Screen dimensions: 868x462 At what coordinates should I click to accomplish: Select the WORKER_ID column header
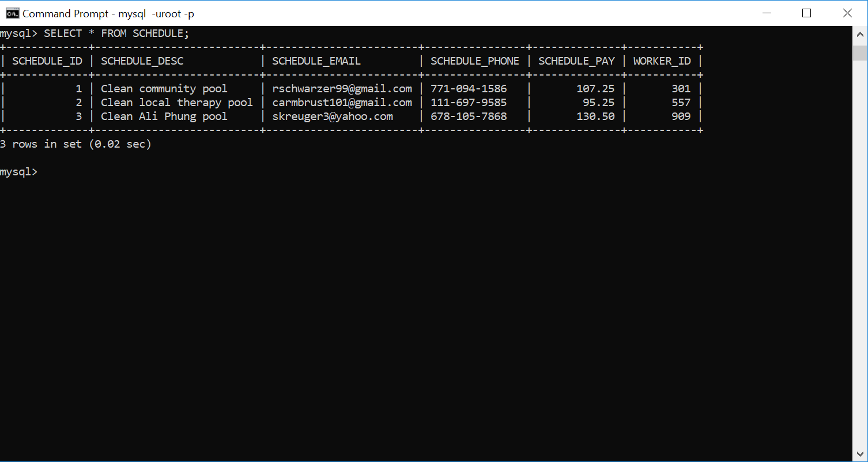click(662, 61)
